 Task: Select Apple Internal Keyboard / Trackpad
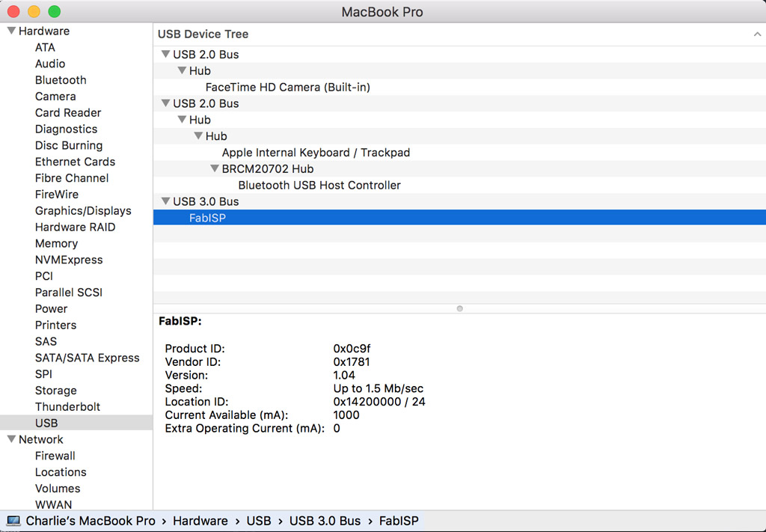tap(316, 153)
